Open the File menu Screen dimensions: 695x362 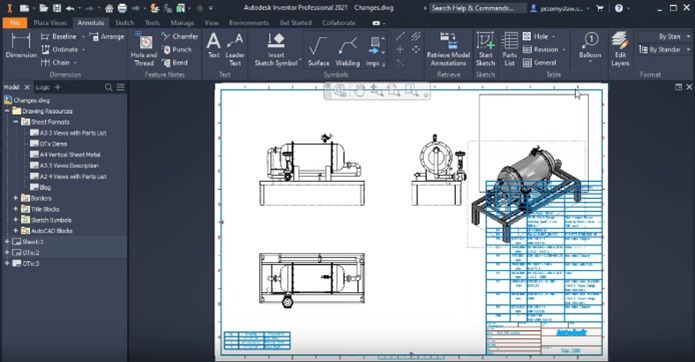coord(15,23)
